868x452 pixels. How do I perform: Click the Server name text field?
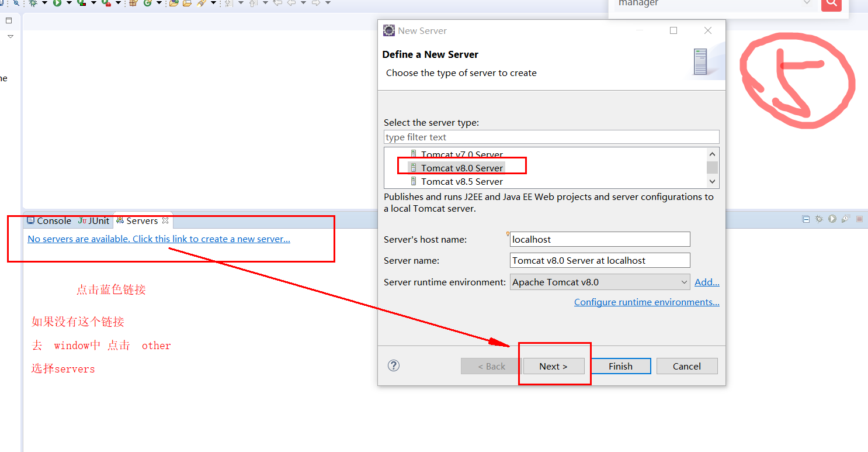pos(600,260)
